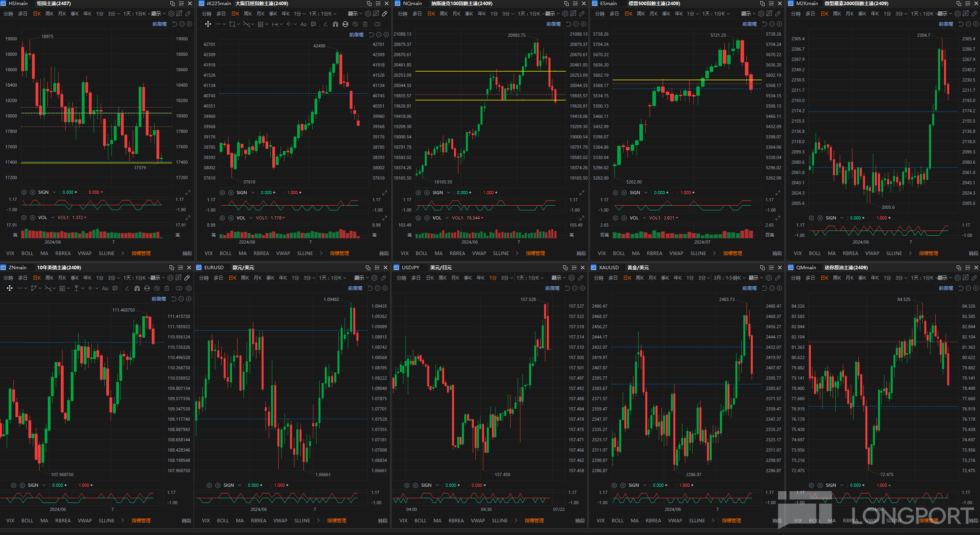Click the trash icon in NK225main drawing toolbar
Viewport: 980px width, 535px height.
coord(365,24)
